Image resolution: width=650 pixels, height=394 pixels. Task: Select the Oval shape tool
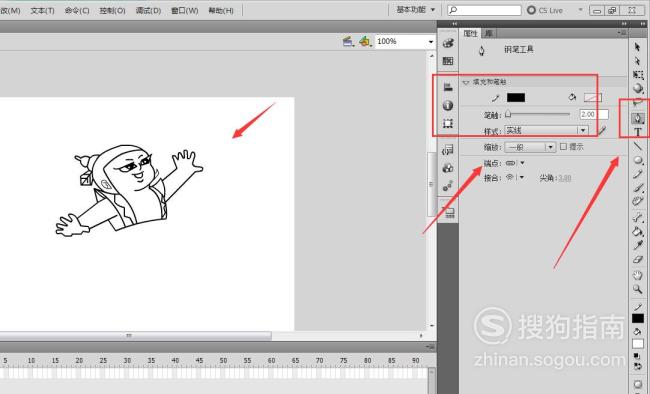pos(638,160)
